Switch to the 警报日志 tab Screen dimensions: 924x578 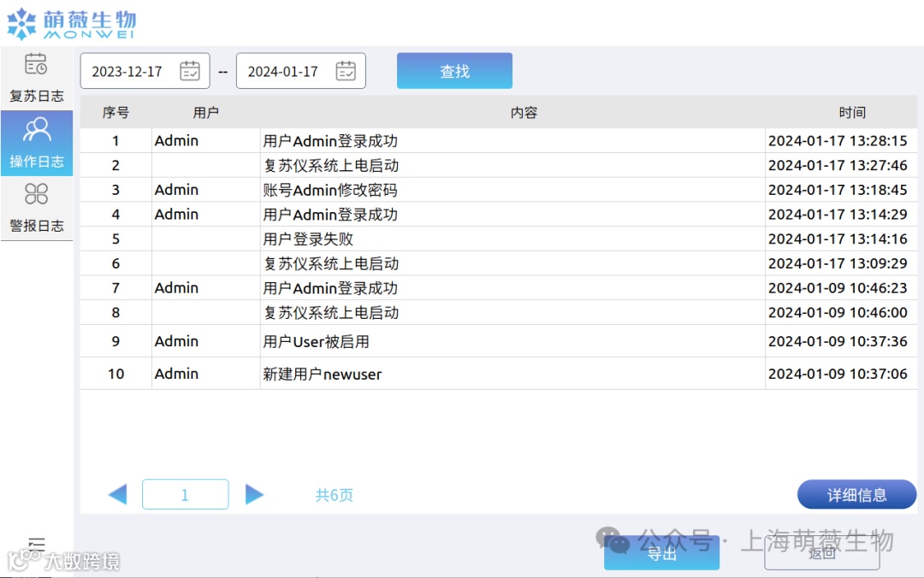(37, 208)
